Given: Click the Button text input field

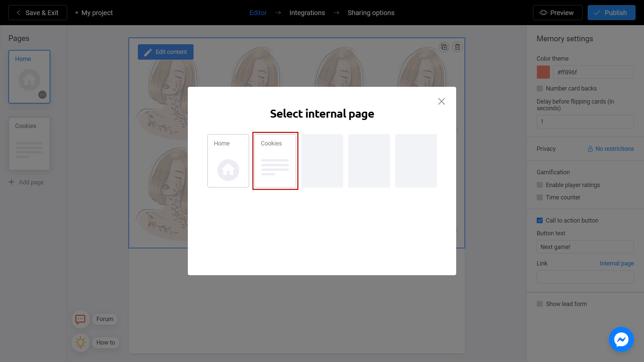Looking at the screenshot, I should click(585, 247).
